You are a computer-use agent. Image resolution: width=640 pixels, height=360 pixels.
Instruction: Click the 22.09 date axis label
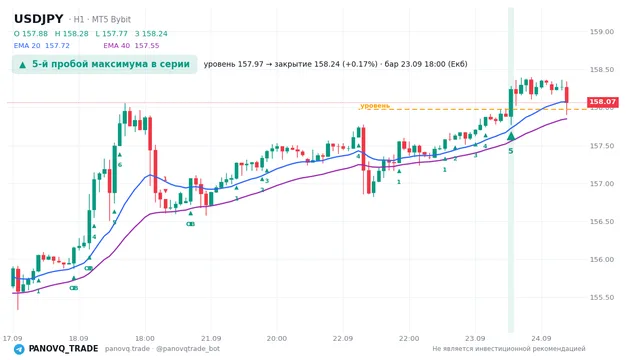[343, 338]
